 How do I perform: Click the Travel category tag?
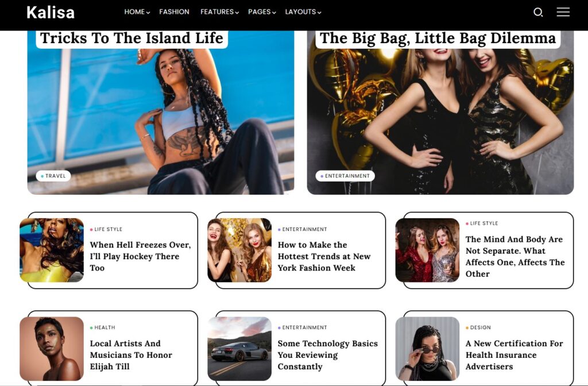[53, 176]
